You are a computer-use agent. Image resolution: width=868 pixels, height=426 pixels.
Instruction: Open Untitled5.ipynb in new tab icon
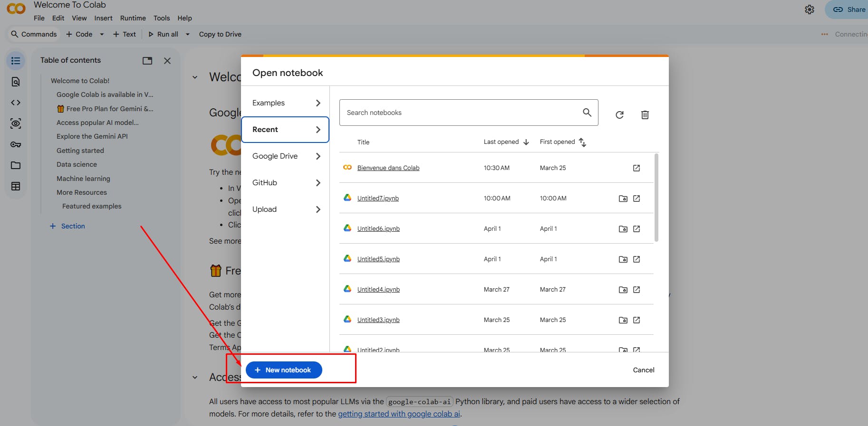(637, 259)
